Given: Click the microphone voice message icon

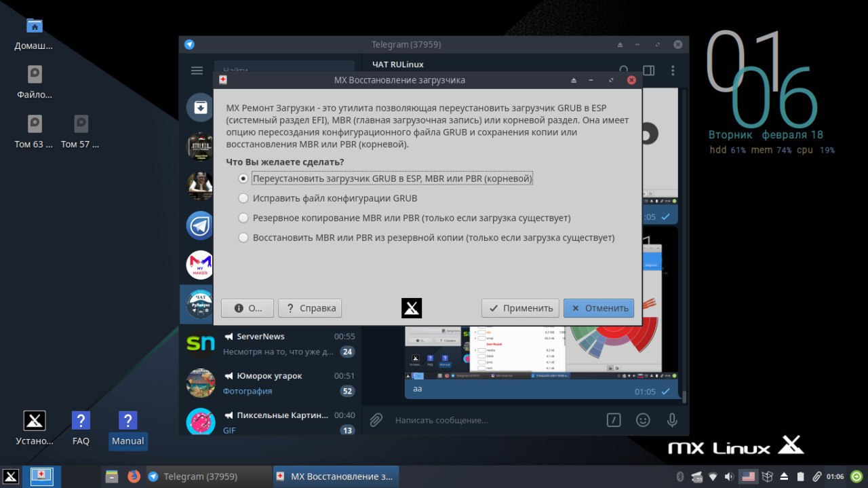Looking at the screenshot, I should [672, 420].
